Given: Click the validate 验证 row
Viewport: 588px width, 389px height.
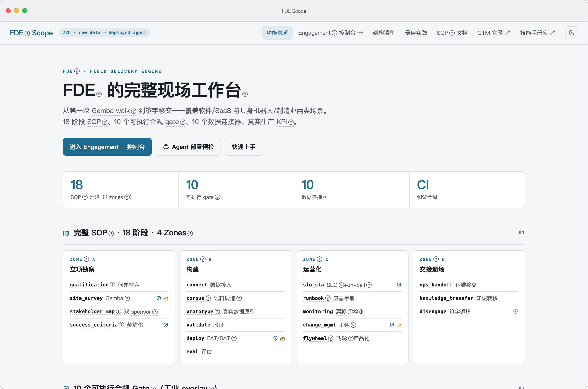Looking at the screenshot, I should pos(235,325).
